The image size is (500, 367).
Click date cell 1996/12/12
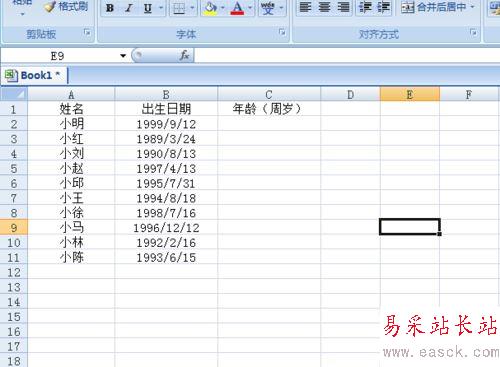166,228
